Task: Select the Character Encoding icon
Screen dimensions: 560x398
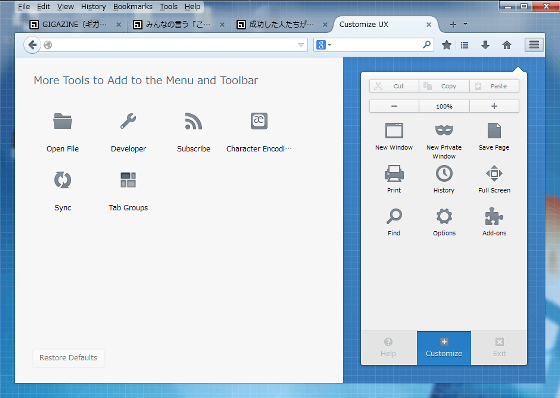Action: click(259, 121)
